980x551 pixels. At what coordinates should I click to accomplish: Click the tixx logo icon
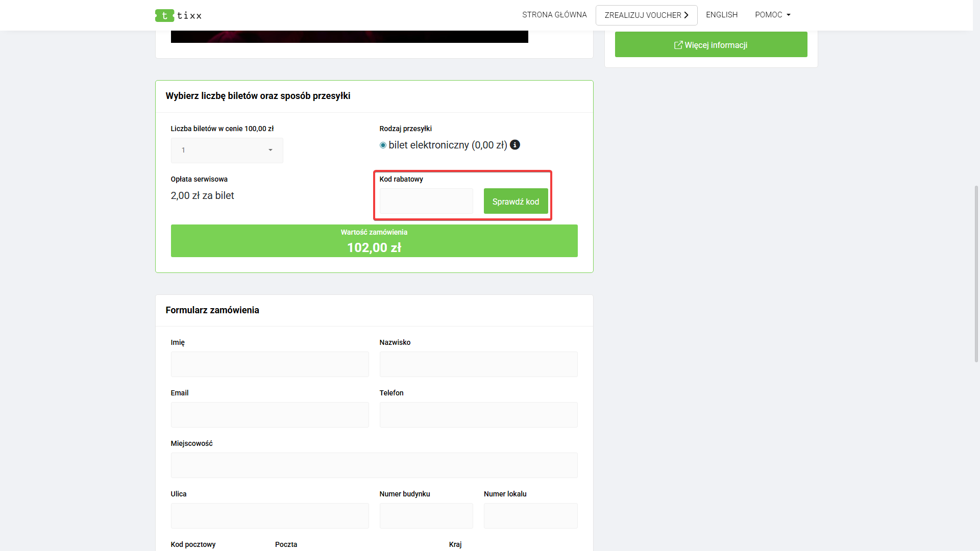(x=164, y=15)
